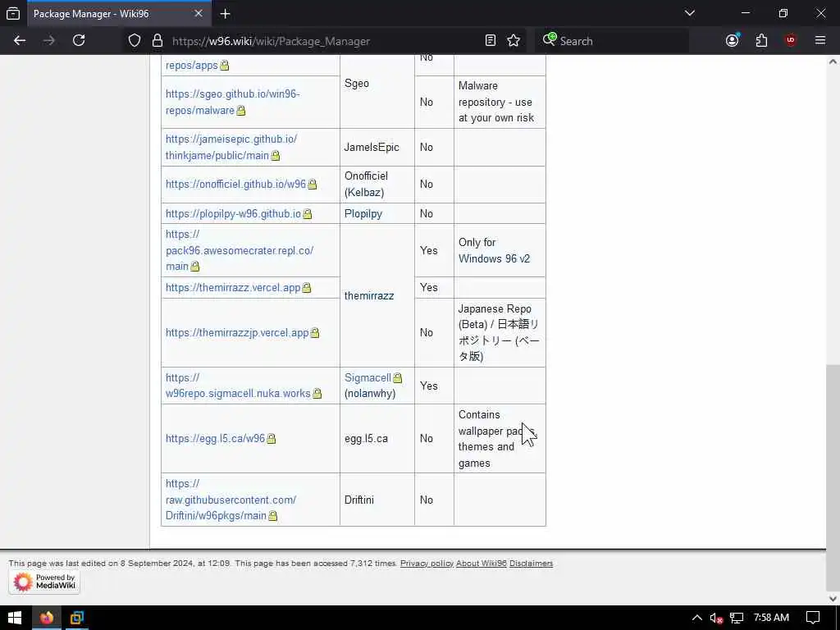Open the extensions puzzle icon
This screenshot has width=840, height=630.
coord(761,41)
